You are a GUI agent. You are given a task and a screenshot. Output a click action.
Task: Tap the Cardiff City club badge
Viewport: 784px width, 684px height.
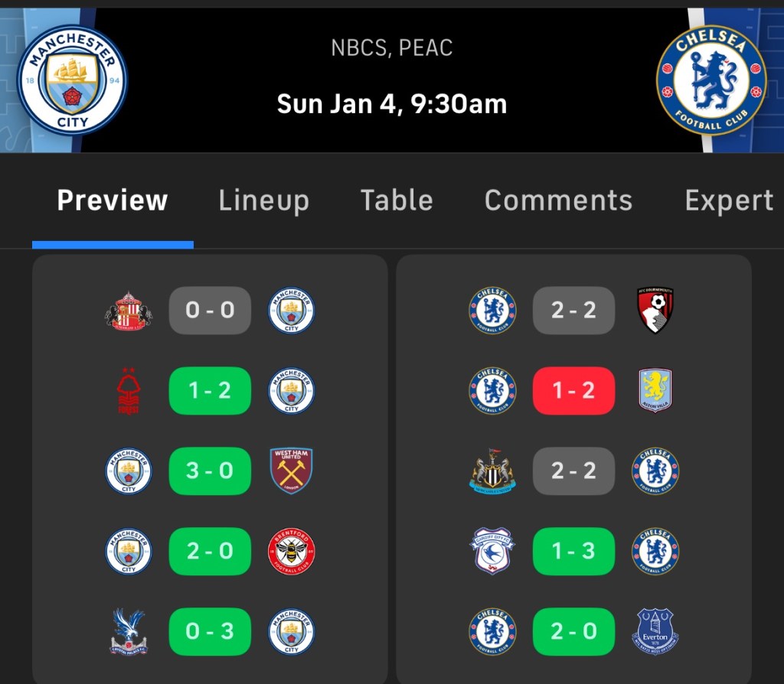[x=492, y=552]
